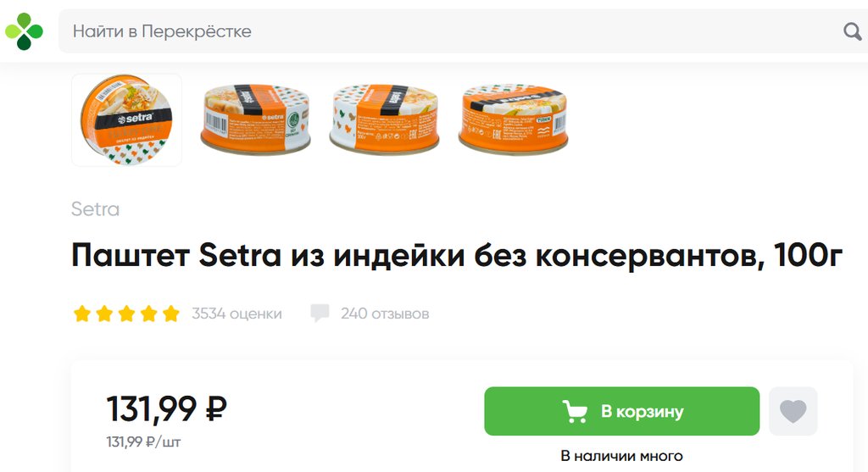
Task: Select fourth product thumbnail image
Action: click(513, 119)
